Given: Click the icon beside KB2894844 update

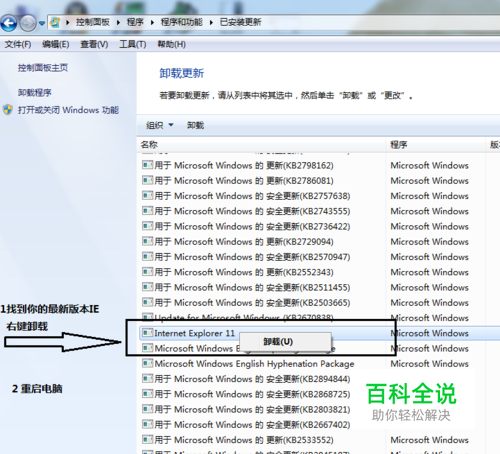Looking at the screenshot, I should (147, 378).
